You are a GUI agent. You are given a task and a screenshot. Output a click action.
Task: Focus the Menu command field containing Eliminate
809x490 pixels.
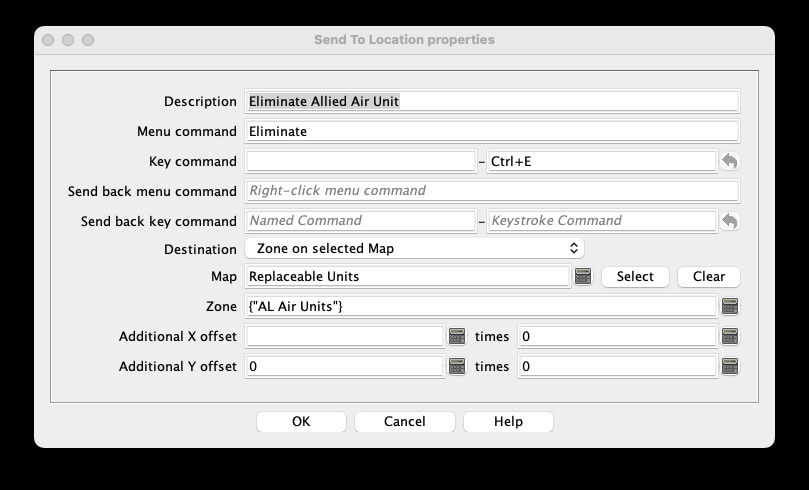491,131
